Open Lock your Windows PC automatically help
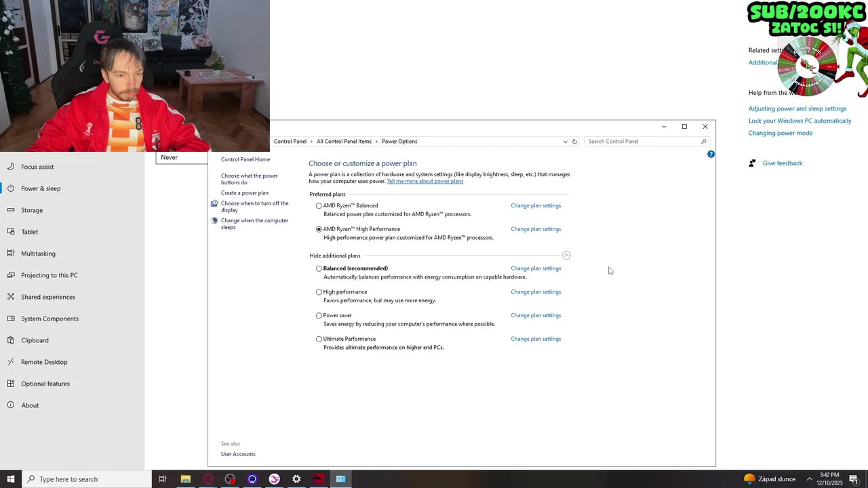Screen dimensions: 868x488 pos(800,121)
